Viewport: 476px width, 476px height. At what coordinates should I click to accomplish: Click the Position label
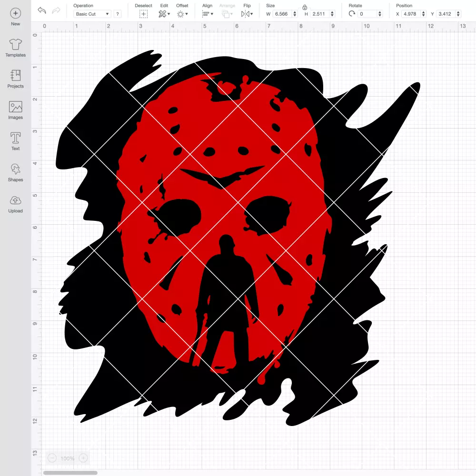404,5
